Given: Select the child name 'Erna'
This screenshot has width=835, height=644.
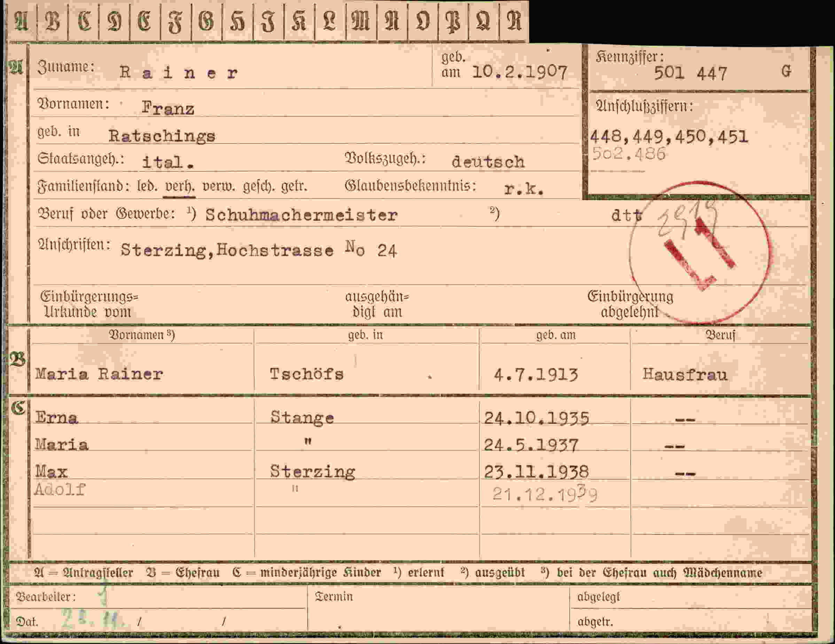Looking at the screenshot, I should tap(57, 417).
